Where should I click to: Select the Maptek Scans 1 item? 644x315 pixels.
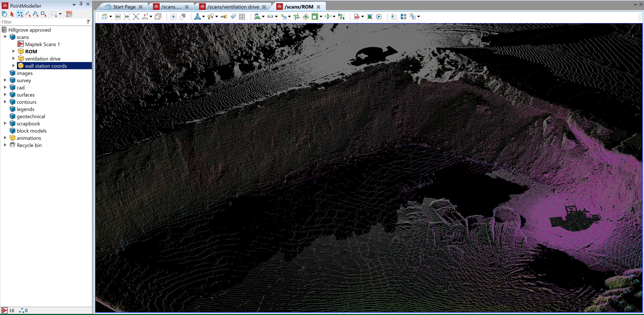[x=42, y=44]
